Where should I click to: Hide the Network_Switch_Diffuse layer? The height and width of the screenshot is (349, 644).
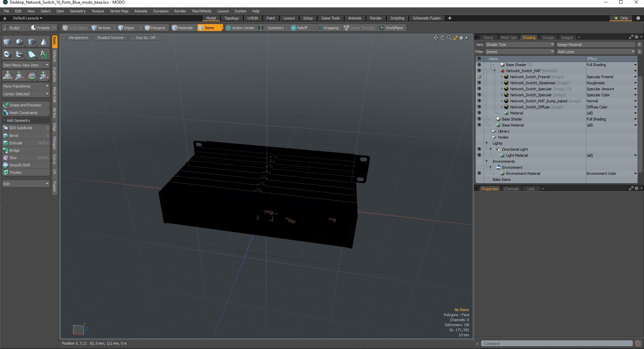point(479,107)
